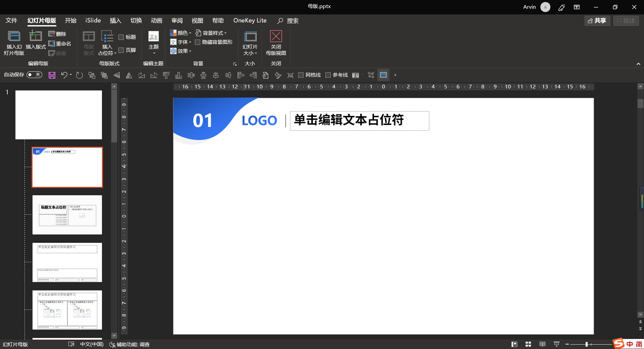This screenshot has height=349, width=644.
Task: Click Align Bottom icon in quick toolbar
Action: click(178, 75)
